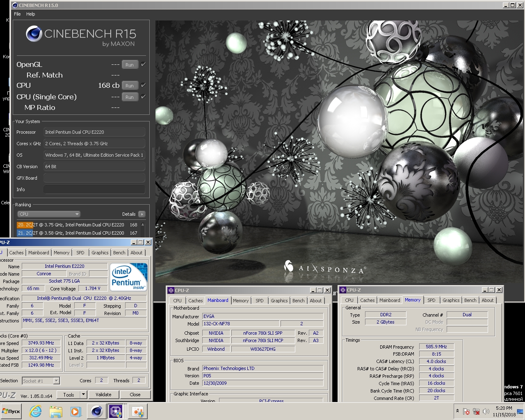Image resolution: width=525 pixels, height=420 pixels.
Task: Click the GFX Board field
Action: (x=94, y=178)
